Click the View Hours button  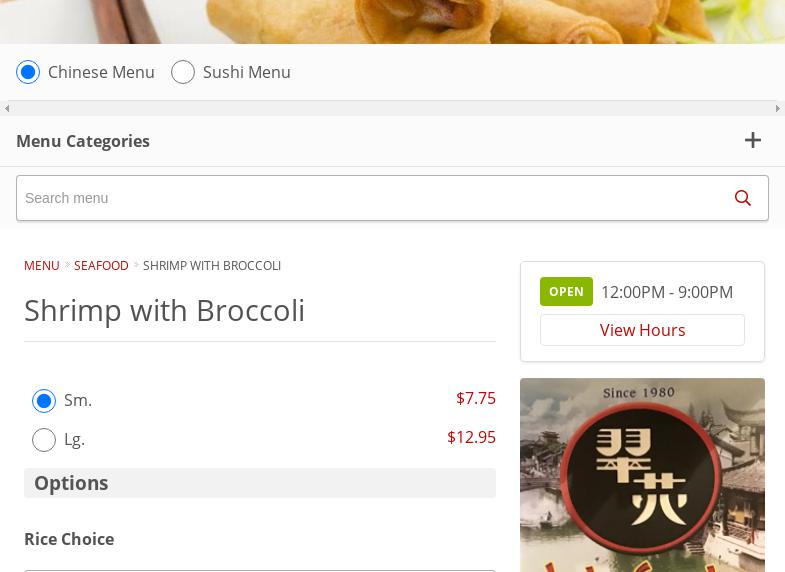point(642,330)
